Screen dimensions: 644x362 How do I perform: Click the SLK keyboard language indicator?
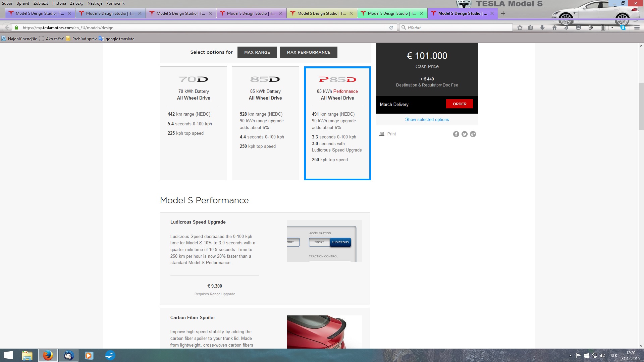click(614, 356)
